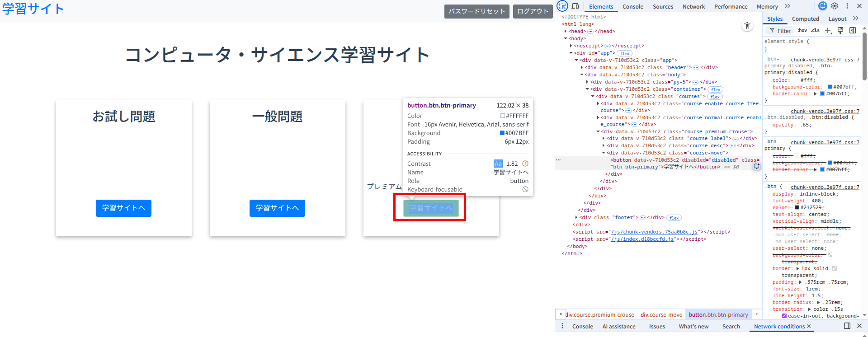Screen dimensions: 868x337
Task: Open the Computed styles tab
Action: (805, 19)
